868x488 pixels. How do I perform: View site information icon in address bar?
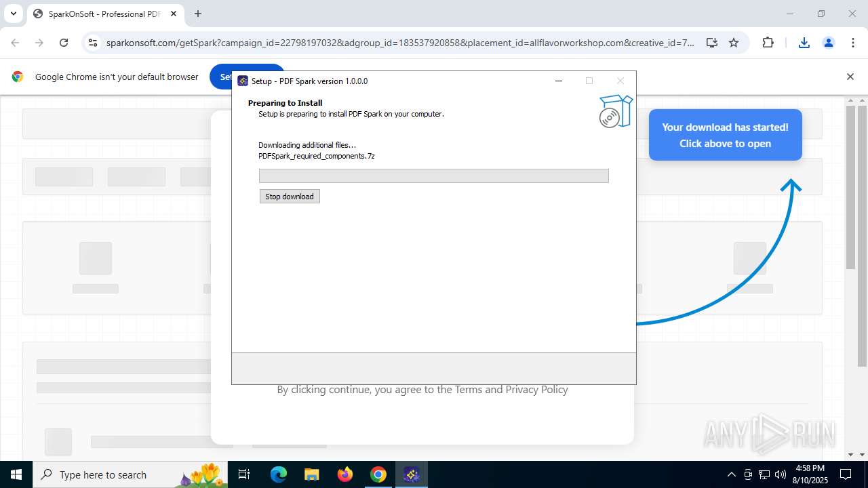(x=94, y=43)
